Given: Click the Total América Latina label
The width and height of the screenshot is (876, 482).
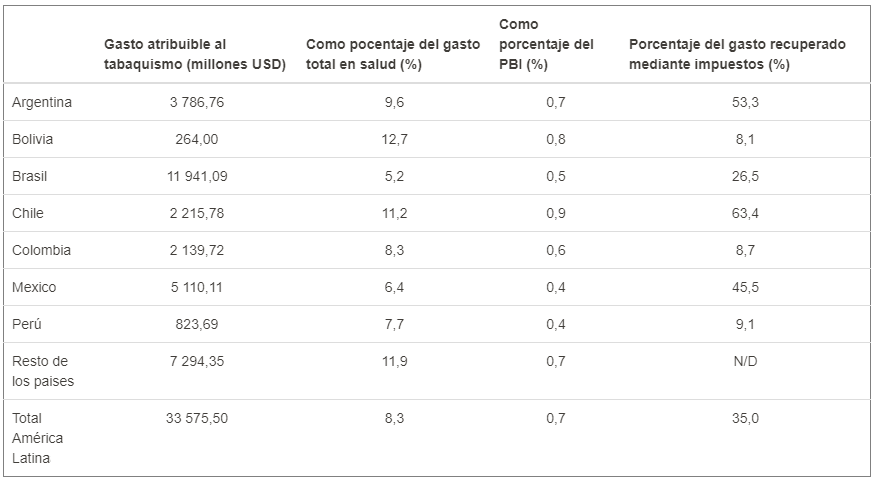Looking at the screenshot, I should point(38,437).
